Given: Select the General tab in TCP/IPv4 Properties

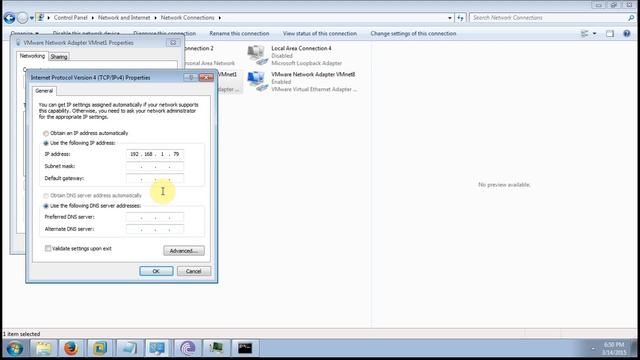Looking at the screenshot, I should click(x=44, y=91).
